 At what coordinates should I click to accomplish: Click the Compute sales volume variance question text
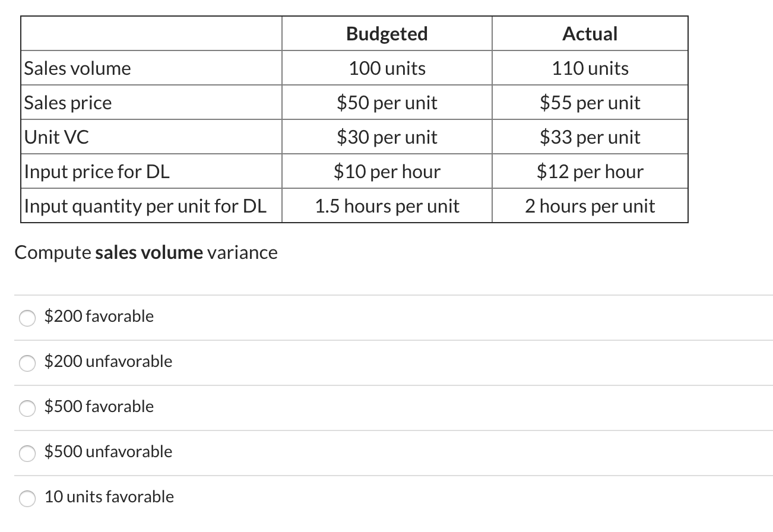click(146, 252)
